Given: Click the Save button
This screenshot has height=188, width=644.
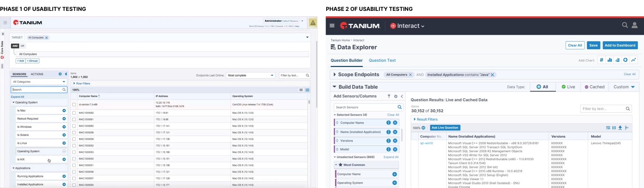Looking at the screenshot, I should [593, 45].
